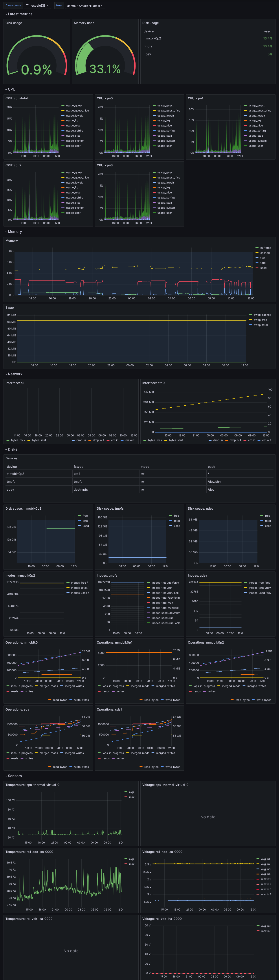Collapse the Memory row section
This screenshot has width=279, height=980.
click(x=14, y=232)
